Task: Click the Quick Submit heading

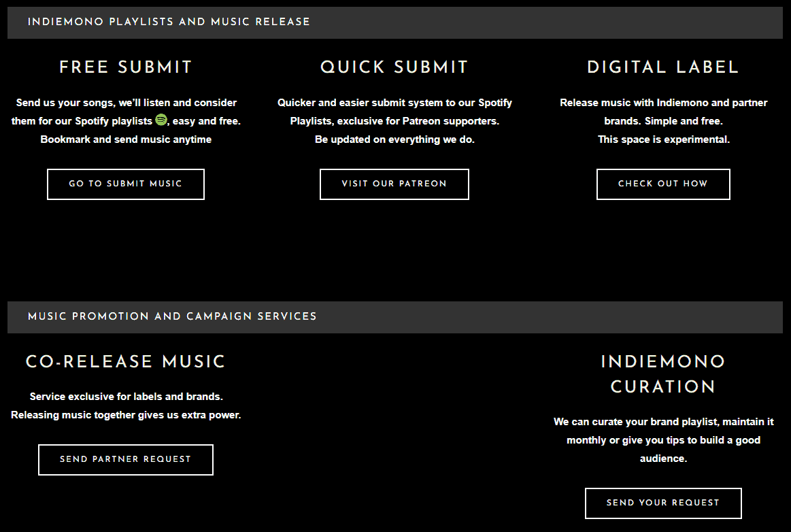Action: click(394, 67)
